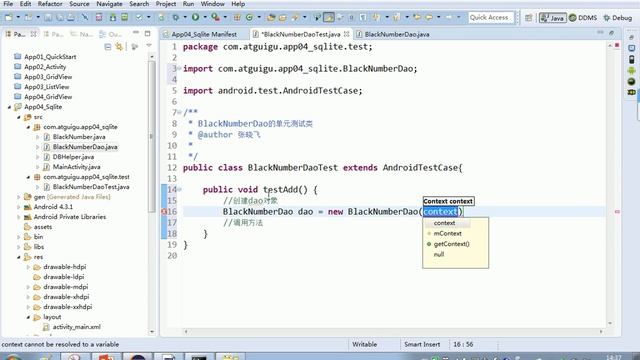Open the Debug configurations dropdown arrow
Image resolution: width=640 pixels, height=360 pixels.
pyautogui.click(x=184, y=18)
